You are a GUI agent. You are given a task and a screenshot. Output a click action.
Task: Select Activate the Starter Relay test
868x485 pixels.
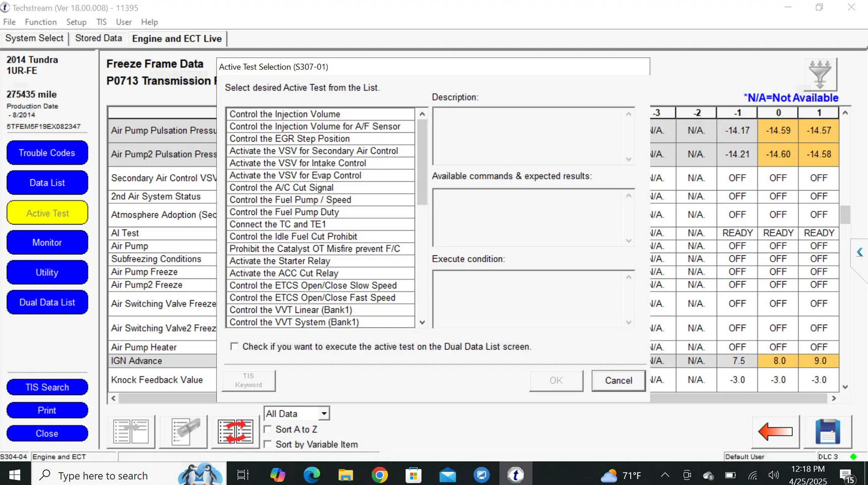(320, 261)
